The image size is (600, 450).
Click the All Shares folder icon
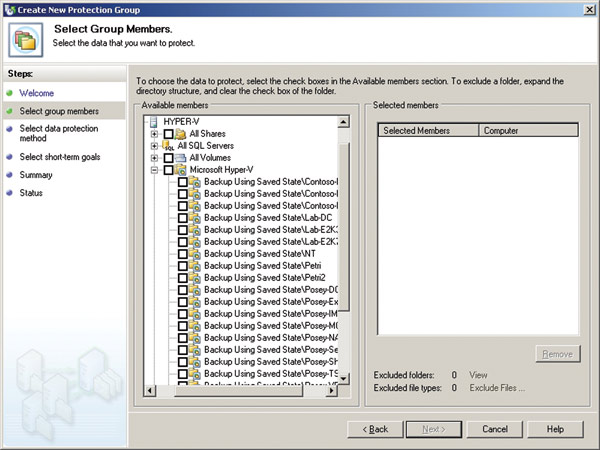point(180,134)
